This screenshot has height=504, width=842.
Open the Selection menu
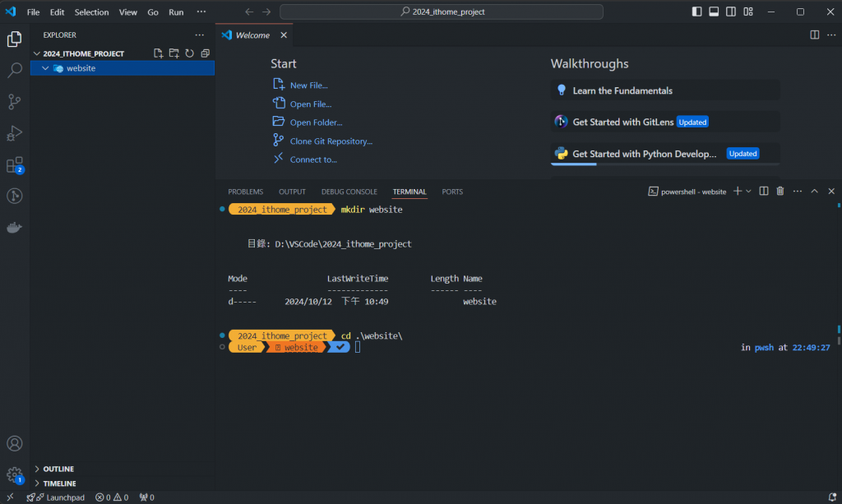pos(91,12)
